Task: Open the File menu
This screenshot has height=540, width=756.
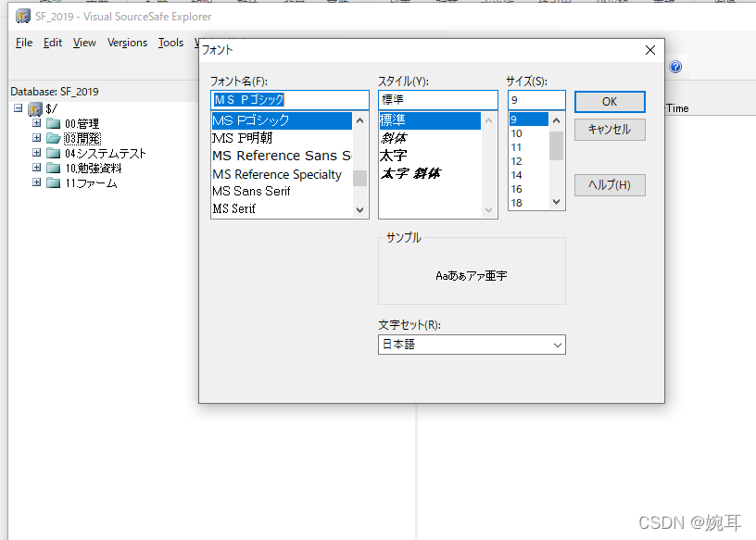Action: point(23,43)
